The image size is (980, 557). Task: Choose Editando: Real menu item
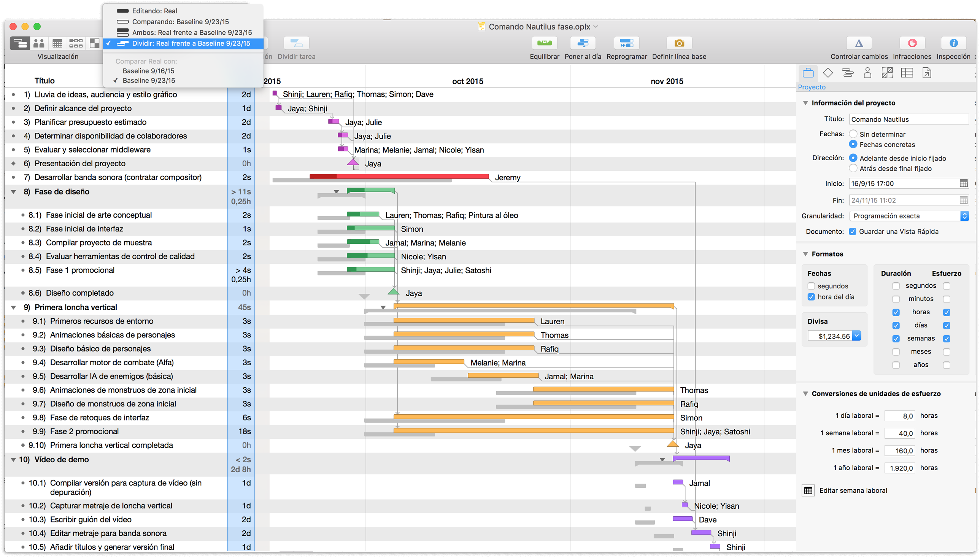154,11
